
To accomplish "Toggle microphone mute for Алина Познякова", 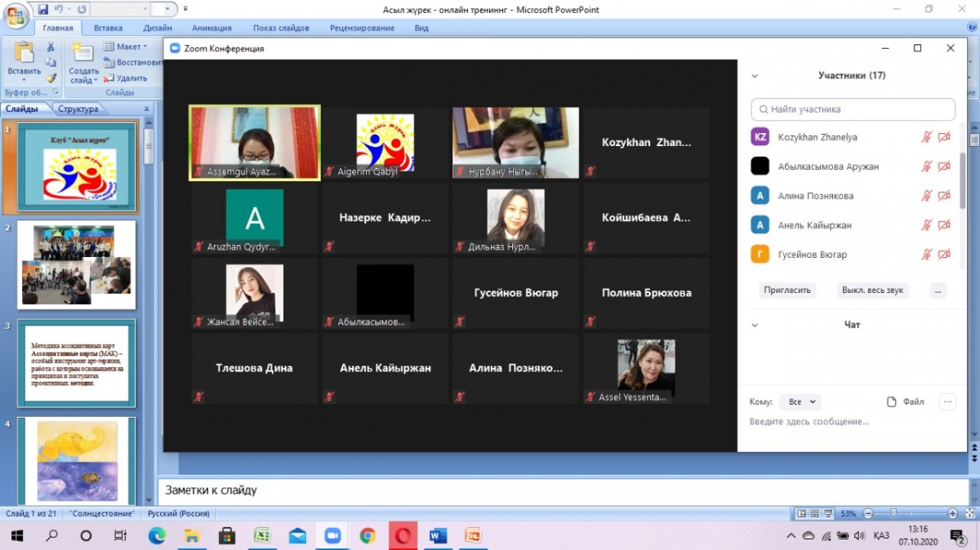I will tap(926, 196).
